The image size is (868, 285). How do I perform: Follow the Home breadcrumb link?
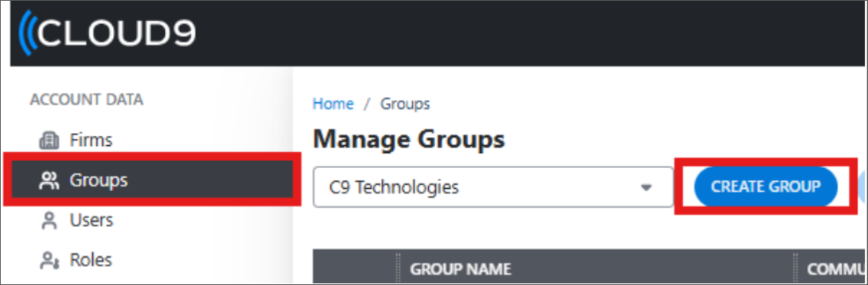click(333, 104)
